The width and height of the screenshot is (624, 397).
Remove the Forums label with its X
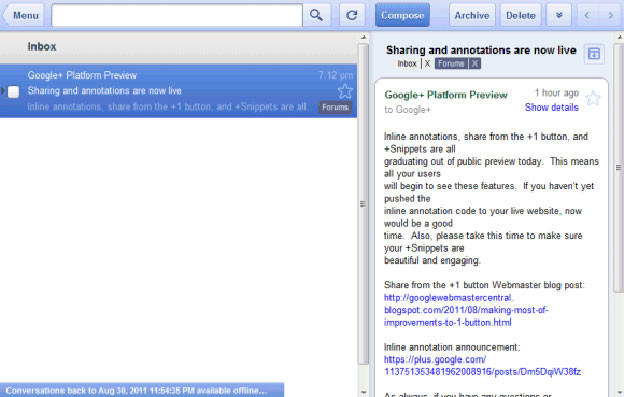coord(474,64)
